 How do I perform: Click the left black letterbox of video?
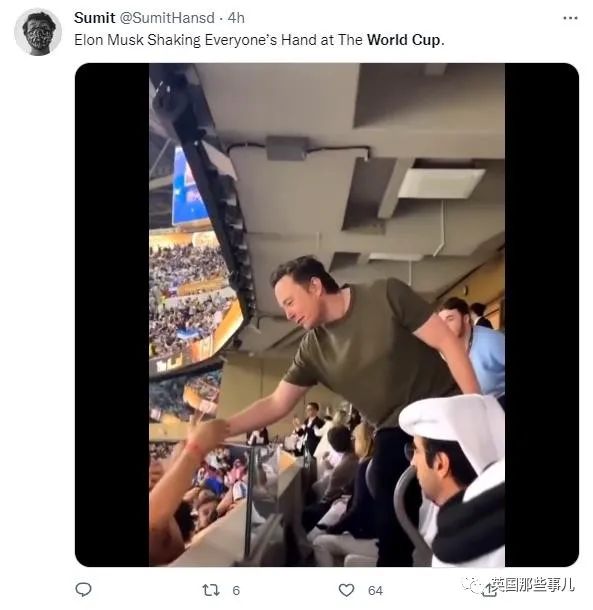(112, 315)
